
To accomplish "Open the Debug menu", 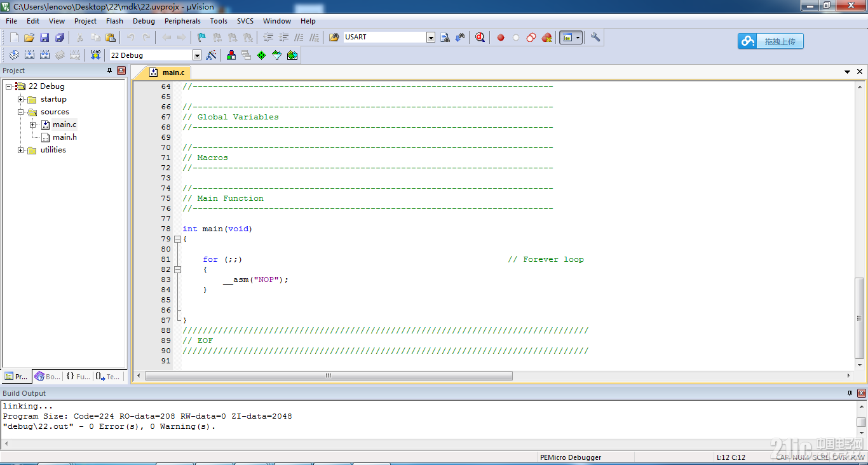I will 144,21.
